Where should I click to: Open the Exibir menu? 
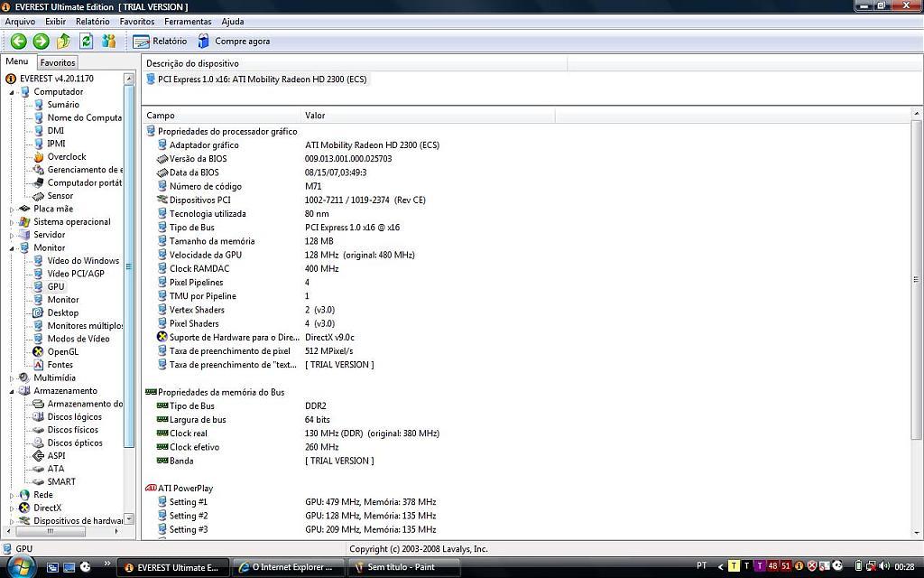[x=55, y=22]
